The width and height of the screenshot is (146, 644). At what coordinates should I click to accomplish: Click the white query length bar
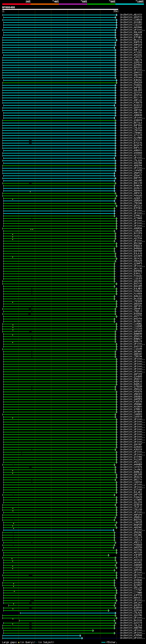(x=60, y=10)
